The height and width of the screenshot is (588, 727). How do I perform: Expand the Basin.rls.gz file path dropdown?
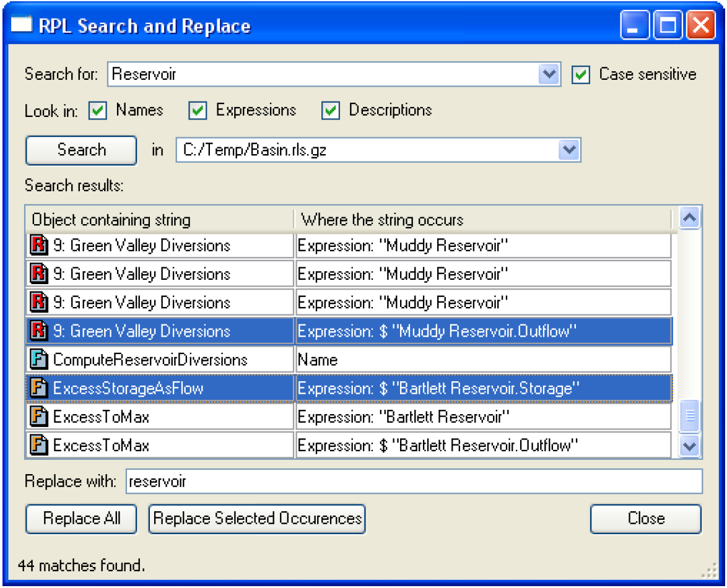[x=569, y=150]
